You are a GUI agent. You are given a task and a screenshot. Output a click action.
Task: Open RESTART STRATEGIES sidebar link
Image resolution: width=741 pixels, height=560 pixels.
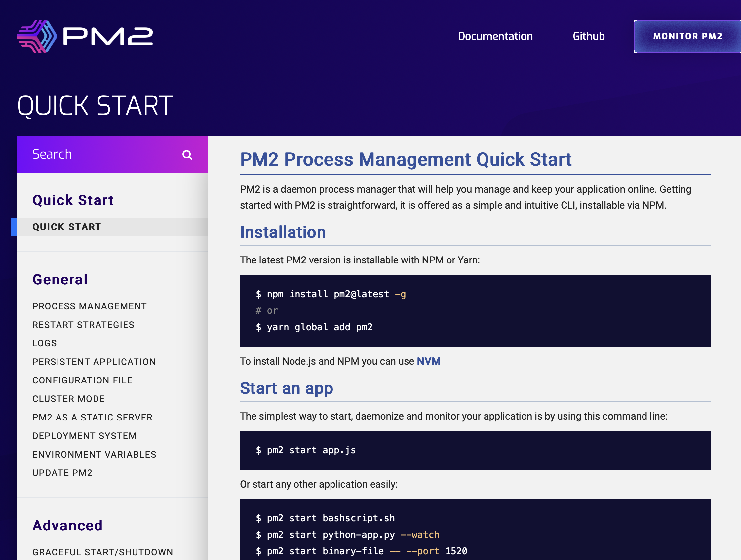pyautogui.click(x=83, y=325)
